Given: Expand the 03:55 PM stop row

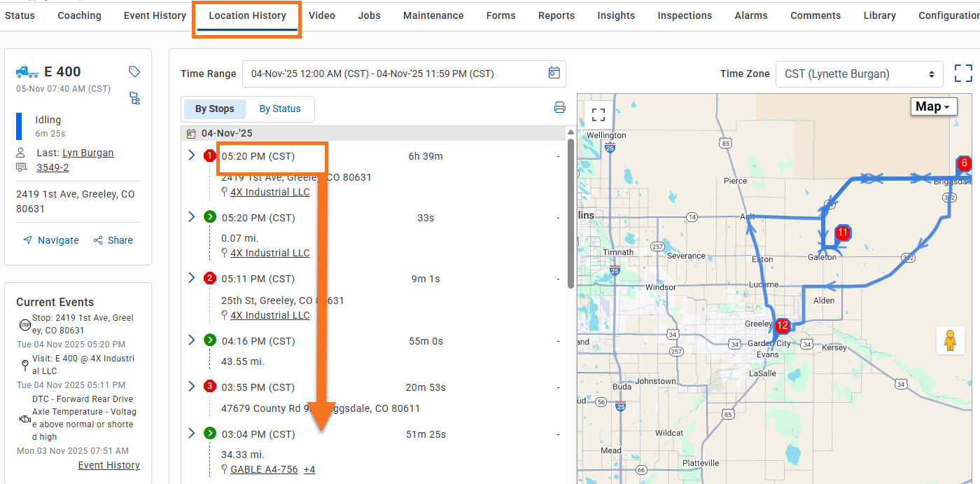Looking at the screenshot, I should (191, 386).
